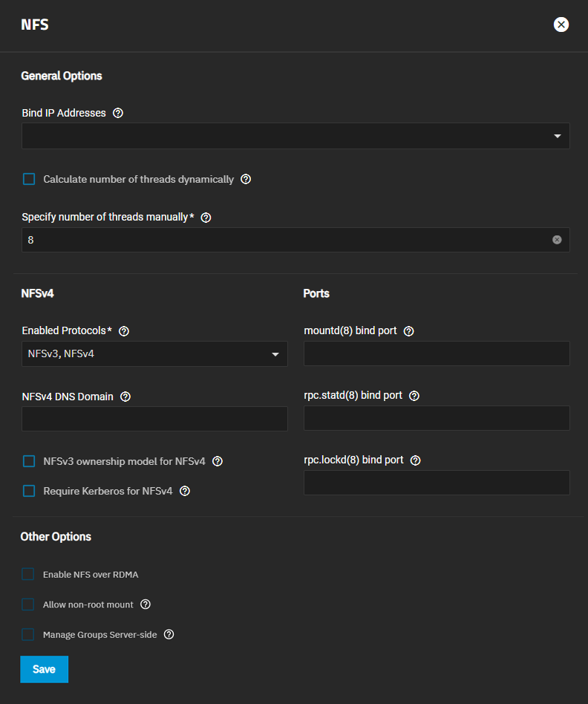Enable Manage Groups Server-side option

pyautogui.click(x=28, y=634)
